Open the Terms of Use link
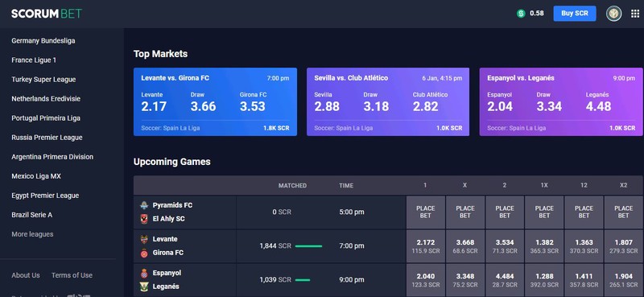The height and width of the screenshot is (297, 644). click(x=72, y=275)
